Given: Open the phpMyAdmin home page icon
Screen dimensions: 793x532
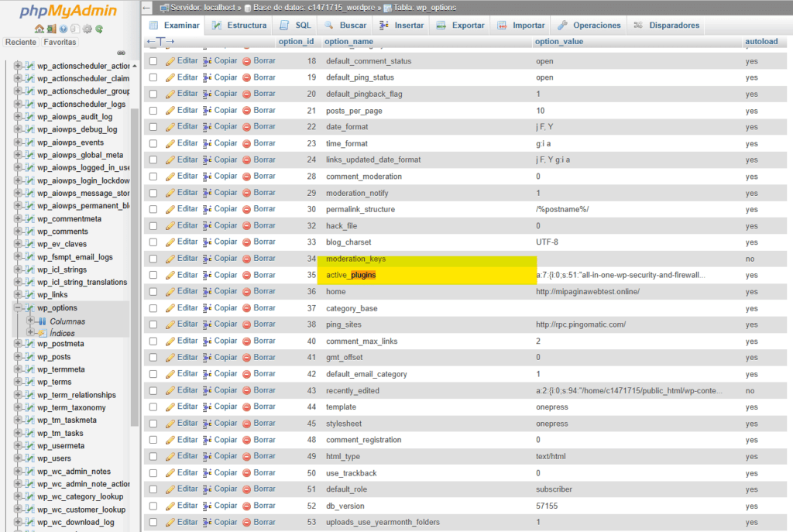Looking at the screenshot, I should pos(39,29).
